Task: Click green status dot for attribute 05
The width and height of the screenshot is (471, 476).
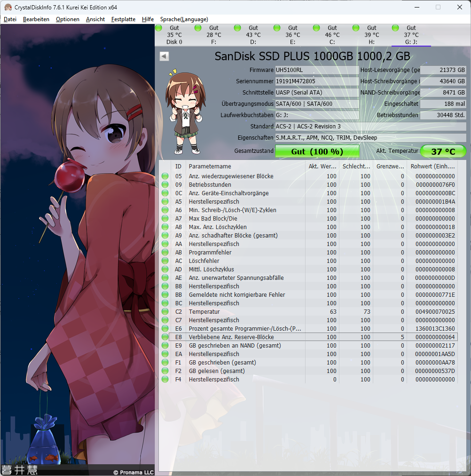Action: pos(165,176)
